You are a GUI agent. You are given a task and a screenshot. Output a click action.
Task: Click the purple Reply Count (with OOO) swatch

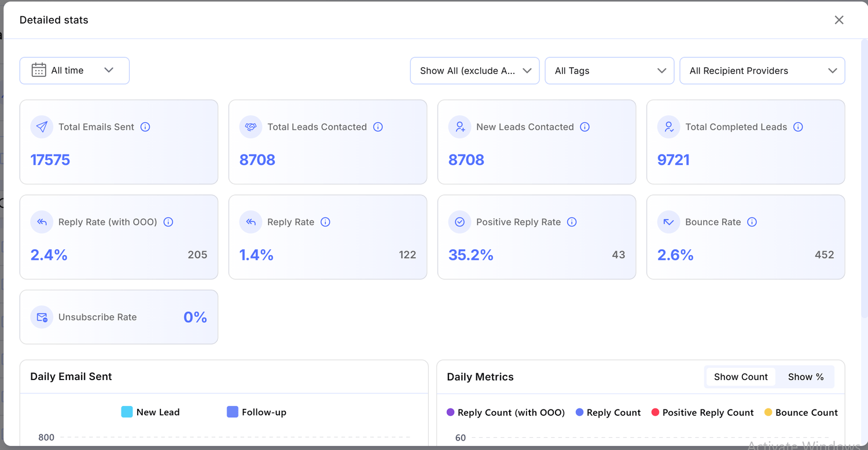(x=451, y=412)
